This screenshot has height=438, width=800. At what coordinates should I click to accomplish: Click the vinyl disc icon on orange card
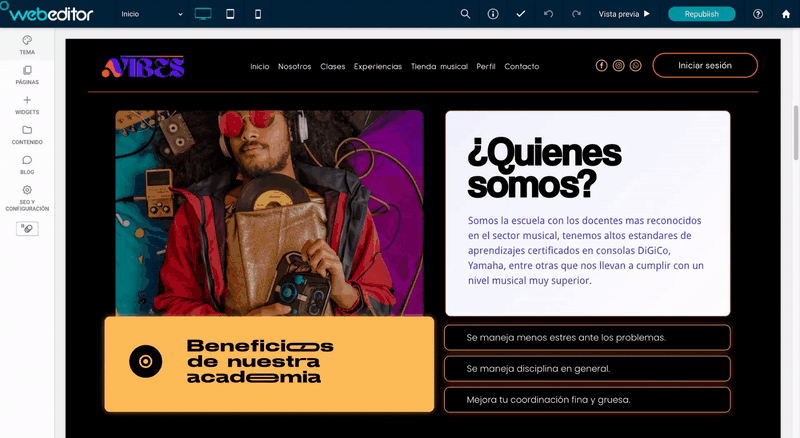click(x=145, y=361)
